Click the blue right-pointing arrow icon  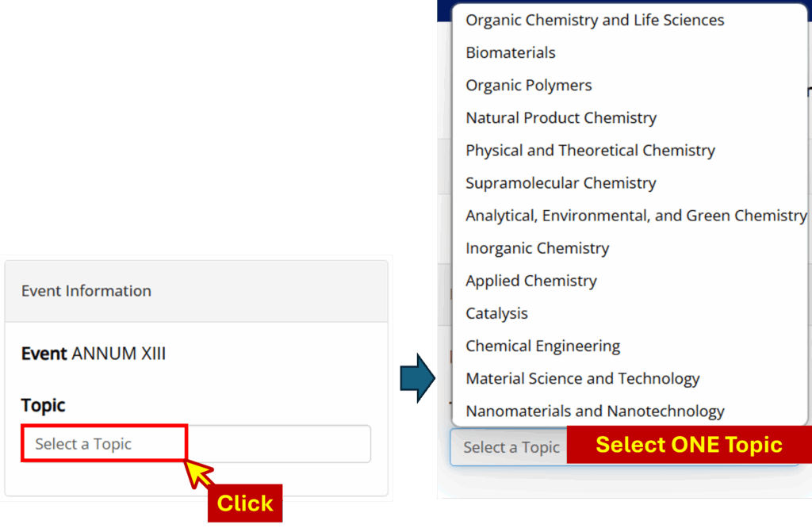pyautogui.click(x=418, y=378)
